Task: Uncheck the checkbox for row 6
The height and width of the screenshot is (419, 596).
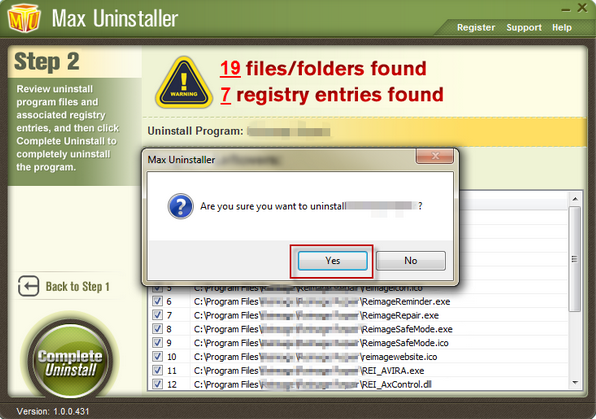Action: tap(157, 301)
